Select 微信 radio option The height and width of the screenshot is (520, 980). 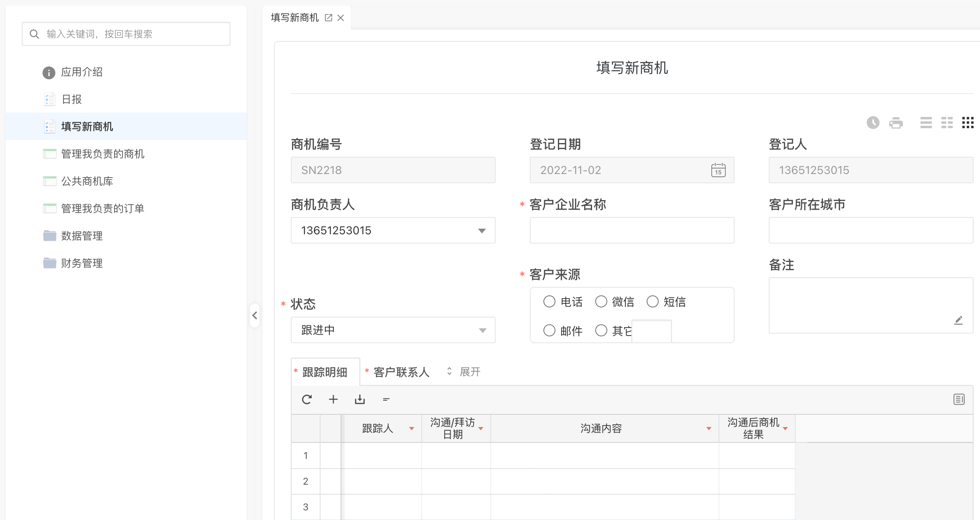(x=601, y=301)
